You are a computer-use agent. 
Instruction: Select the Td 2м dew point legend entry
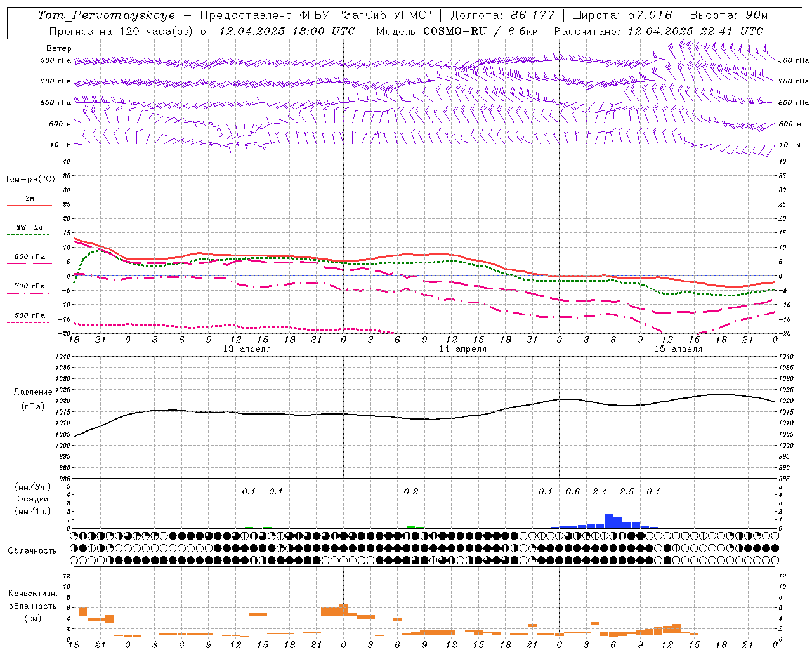coord(30,227)
